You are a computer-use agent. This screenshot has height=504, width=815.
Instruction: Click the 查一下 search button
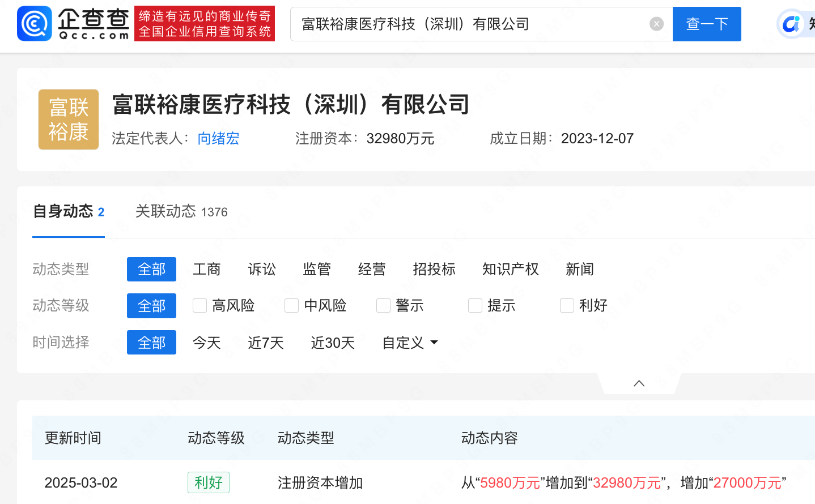click(x=707, y=24)
